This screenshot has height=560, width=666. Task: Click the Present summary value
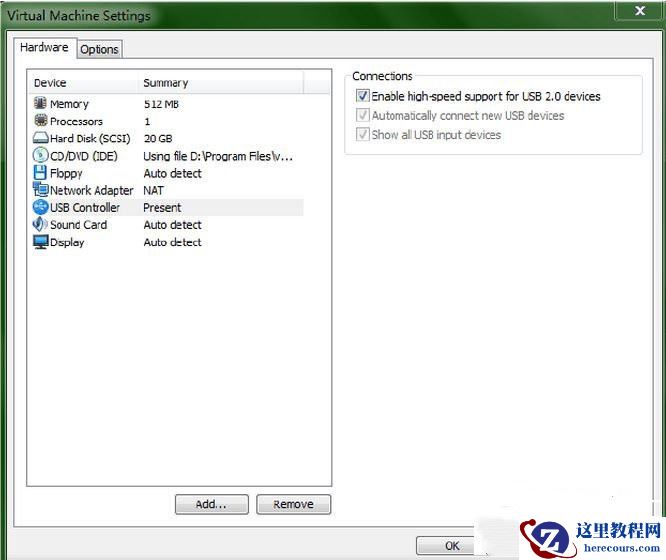pyautogui.click(x=162, y=207)
